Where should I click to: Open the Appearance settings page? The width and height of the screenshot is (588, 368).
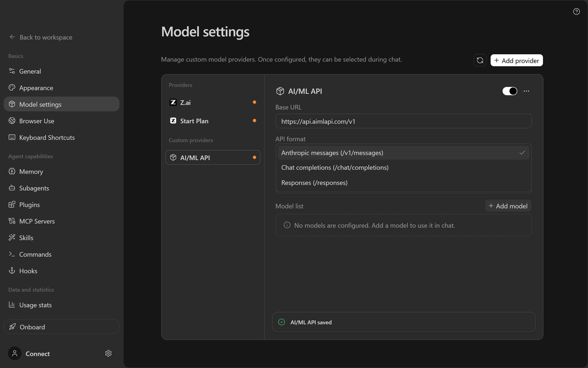click(x=62, y=88)
